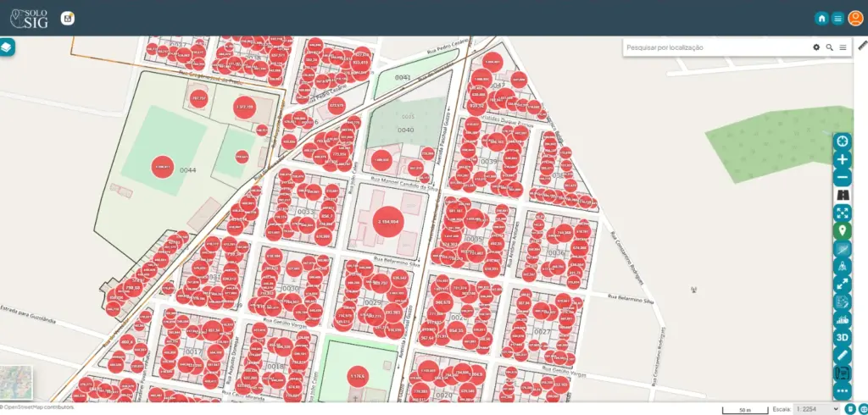
Task: Click the search magnifier button
Action: [830, 47]
